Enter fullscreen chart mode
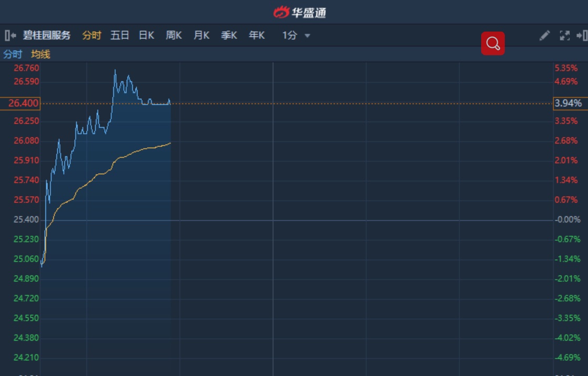 click(x=564, y=35)
